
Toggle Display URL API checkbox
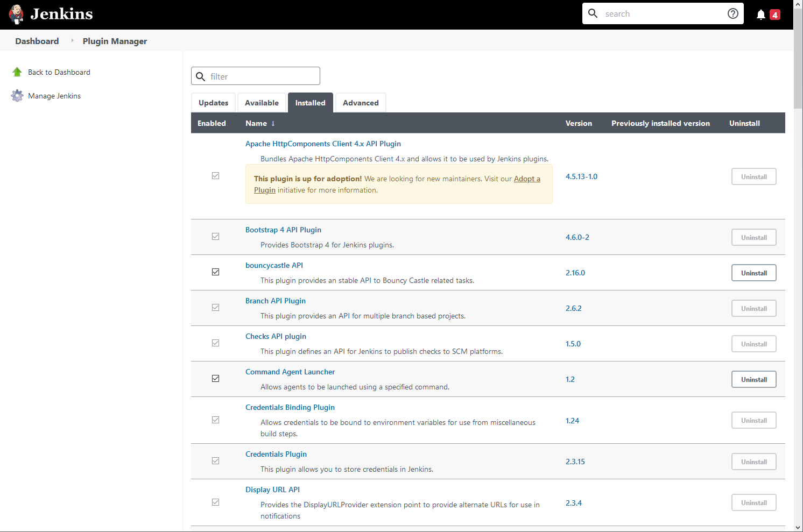coord(215,502)
